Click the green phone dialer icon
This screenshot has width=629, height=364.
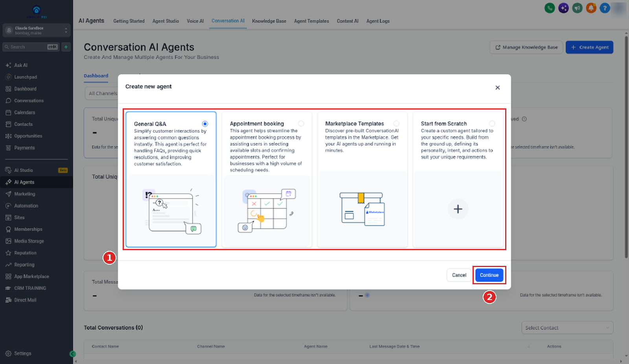(550, 8)
